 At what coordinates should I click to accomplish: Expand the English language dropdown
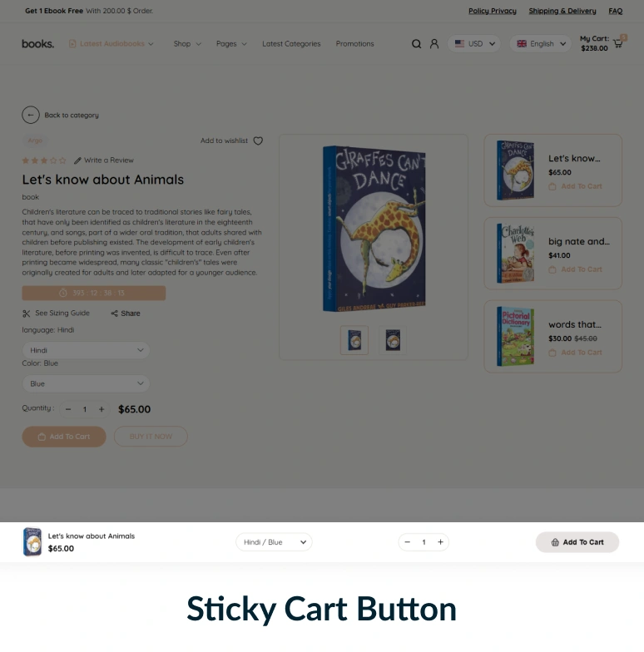541,43
